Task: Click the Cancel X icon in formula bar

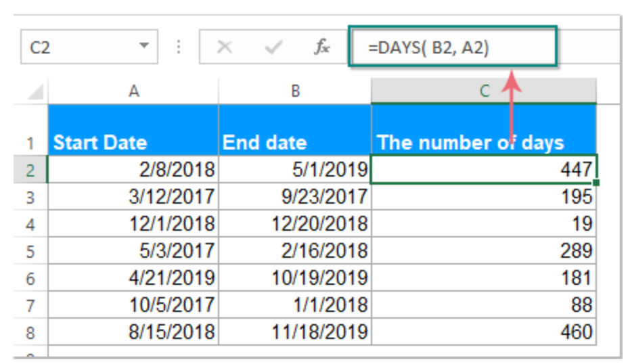Action: click(x=225, y=47)
